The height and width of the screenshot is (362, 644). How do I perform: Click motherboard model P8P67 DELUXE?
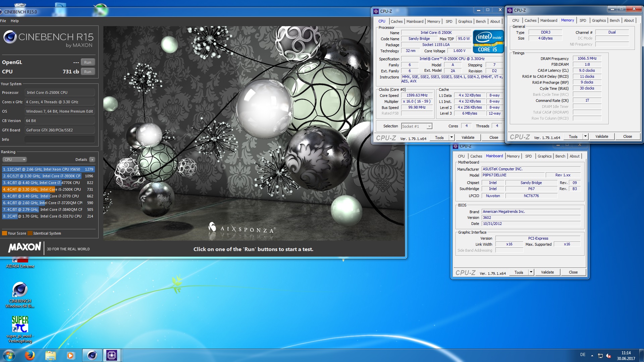point(513,175)
